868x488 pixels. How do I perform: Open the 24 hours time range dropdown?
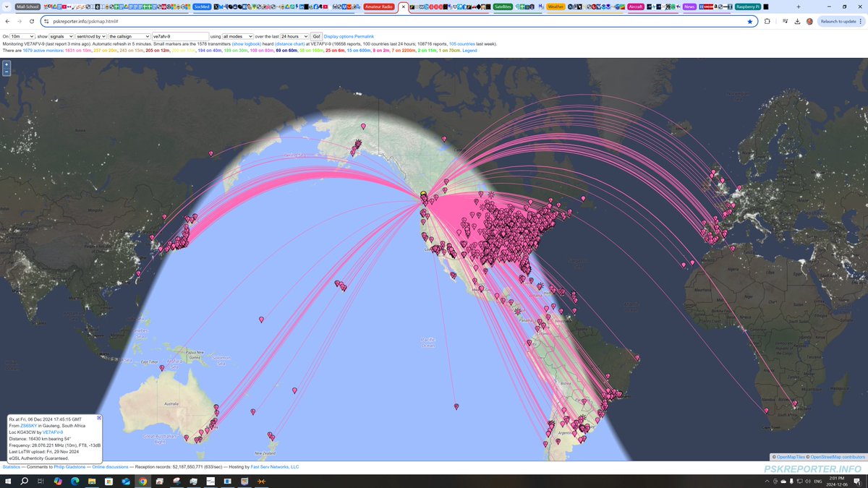(294, 36)
